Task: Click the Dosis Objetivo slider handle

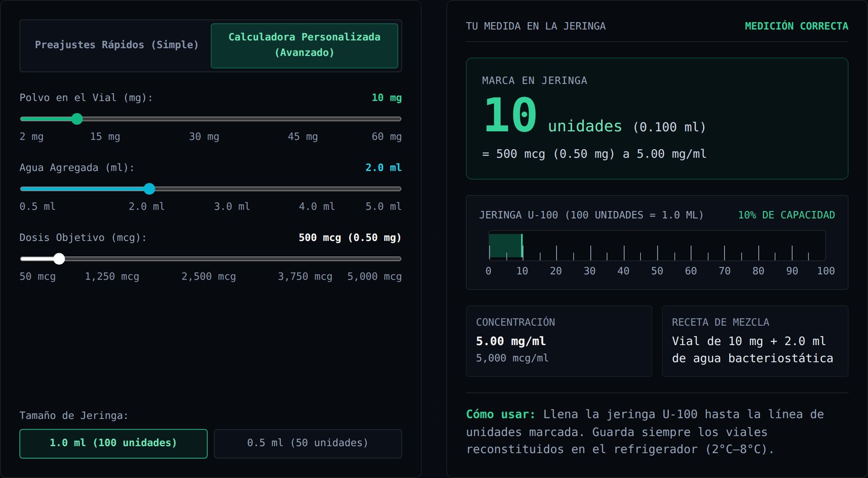Action: [59, 259]
